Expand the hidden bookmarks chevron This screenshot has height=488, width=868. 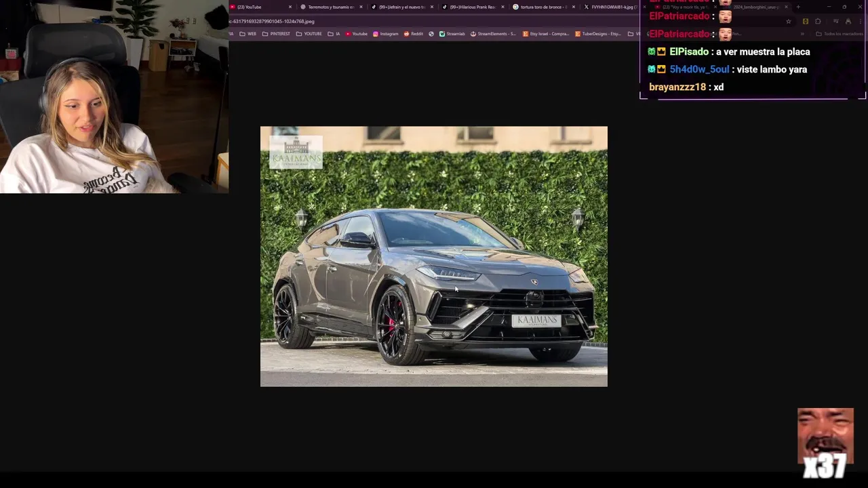tap(802, 34)
